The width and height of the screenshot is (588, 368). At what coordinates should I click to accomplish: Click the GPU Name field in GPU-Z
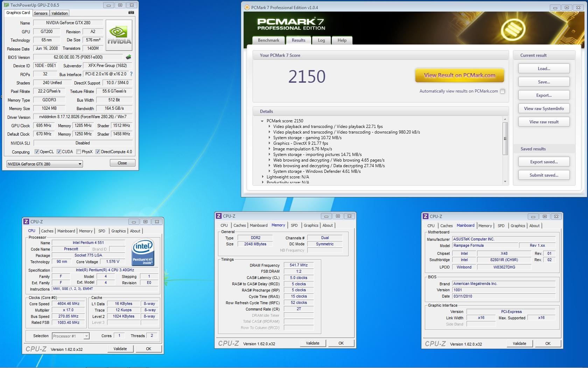pyautogui.click(x=68, y=23)
